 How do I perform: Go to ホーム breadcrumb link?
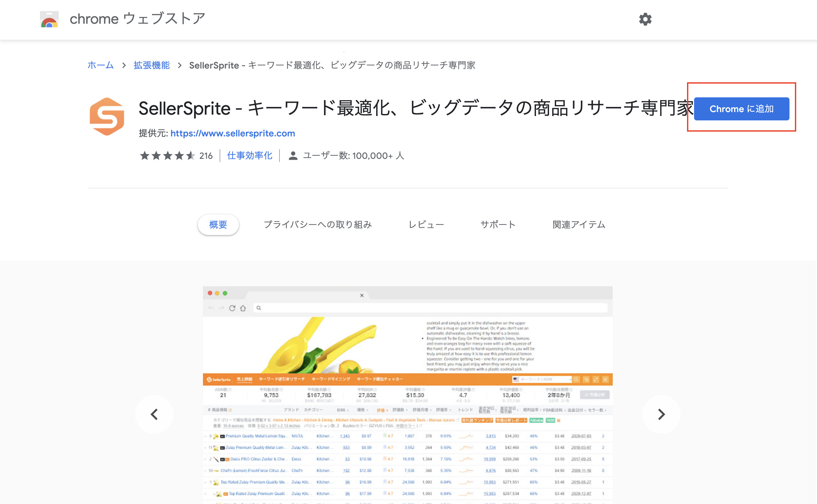(x=100, y=65)
